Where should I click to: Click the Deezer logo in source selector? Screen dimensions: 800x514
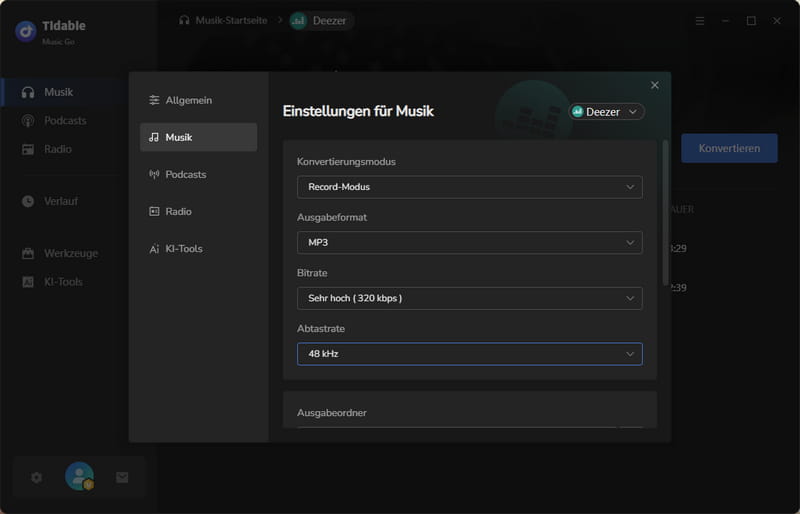(578, 112)
